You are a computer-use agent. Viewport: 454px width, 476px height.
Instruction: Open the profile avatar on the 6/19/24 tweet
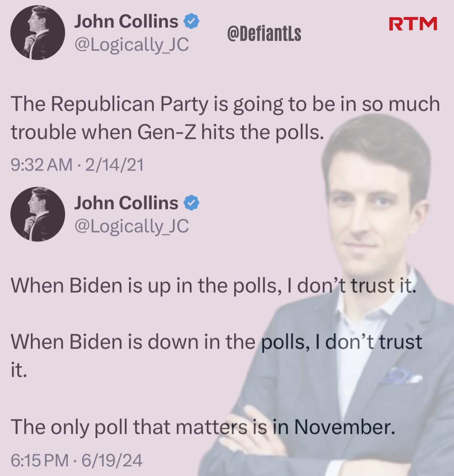point(38,214)
